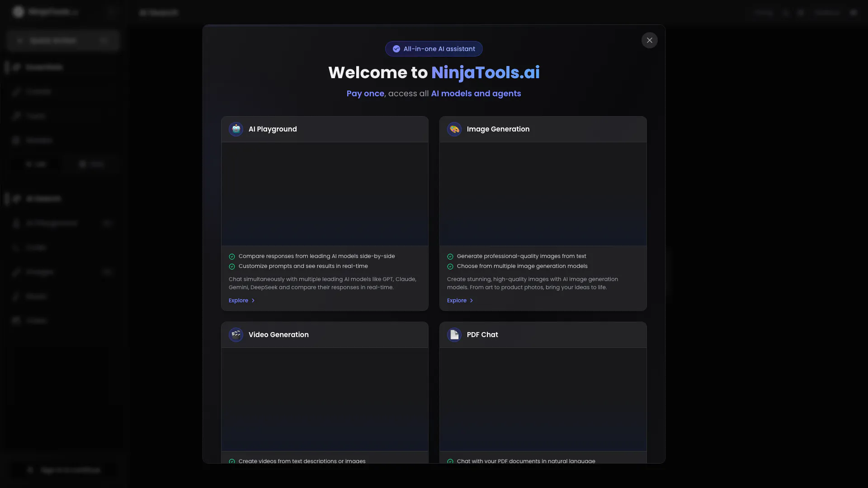Click the Video Generation clapperboard icon
This screenshot has height=488, width=868.
[x=236, y=335]
